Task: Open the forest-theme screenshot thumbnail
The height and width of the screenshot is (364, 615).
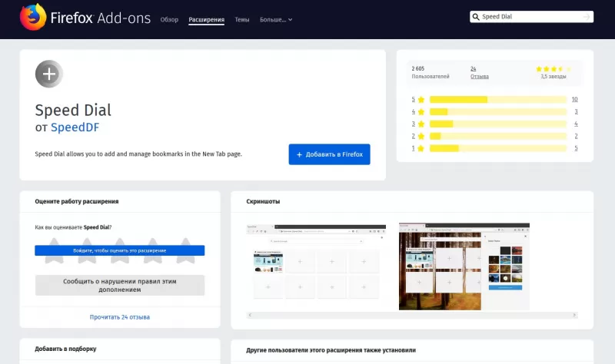Action: tap(464, 266)
